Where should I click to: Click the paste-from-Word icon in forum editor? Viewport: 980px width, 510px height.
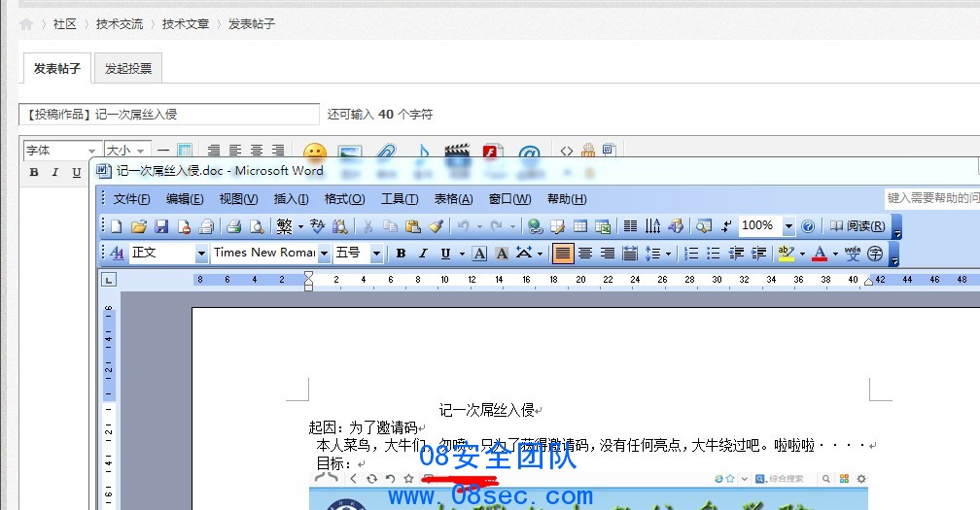[609, 150]
